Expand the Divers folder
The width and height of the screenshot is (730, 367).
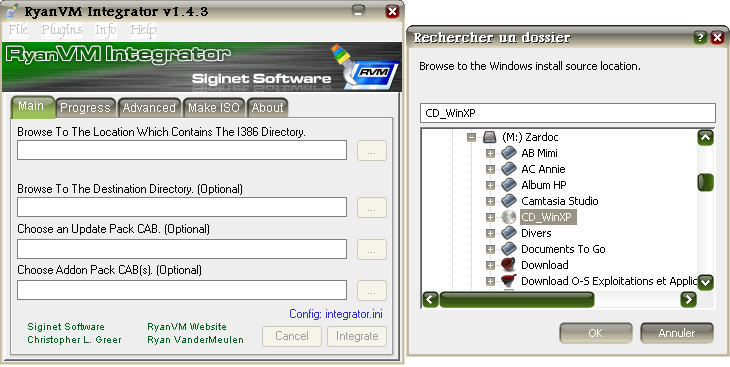[x=490, y=233]
